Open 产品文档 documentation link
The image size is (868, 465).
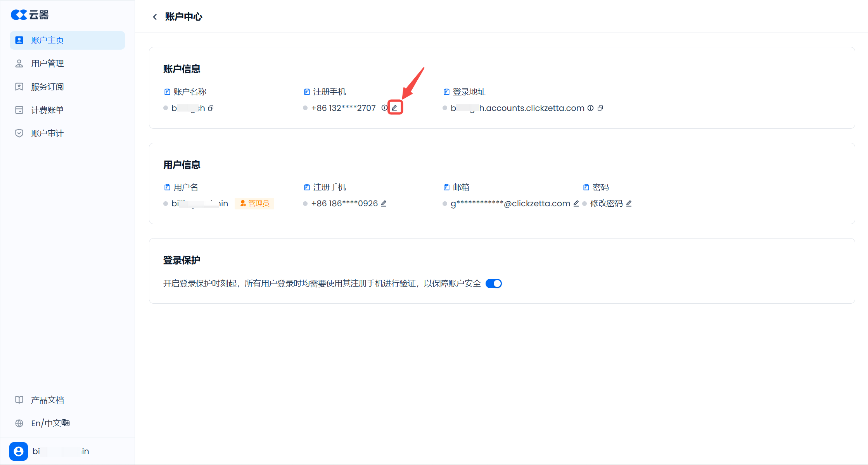coord(47,400)
